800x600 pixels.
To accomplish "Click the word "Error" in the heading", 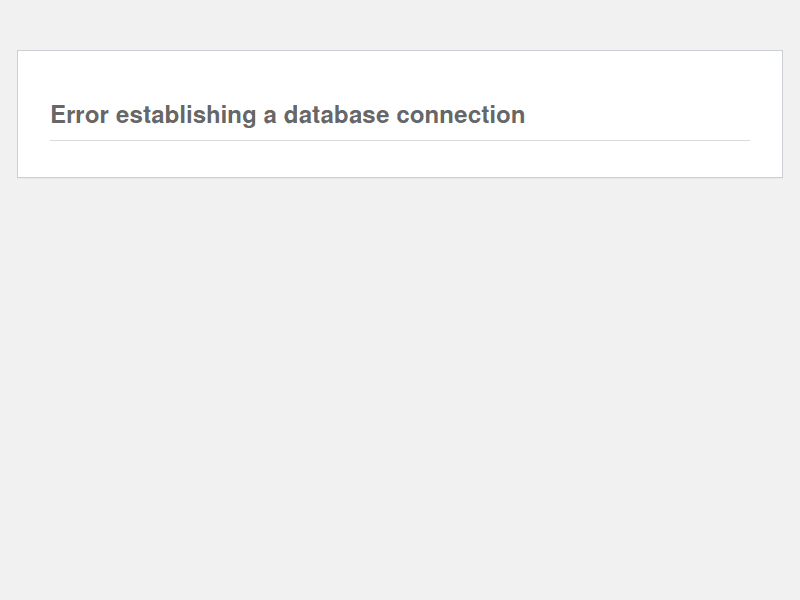I will tap(80, 115).
